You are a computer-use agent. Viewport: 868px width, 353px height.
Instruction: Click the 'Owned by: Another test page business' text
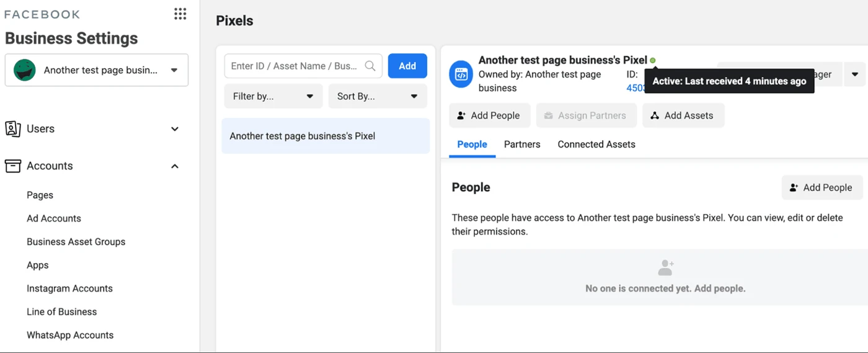[x=540, y=81]
